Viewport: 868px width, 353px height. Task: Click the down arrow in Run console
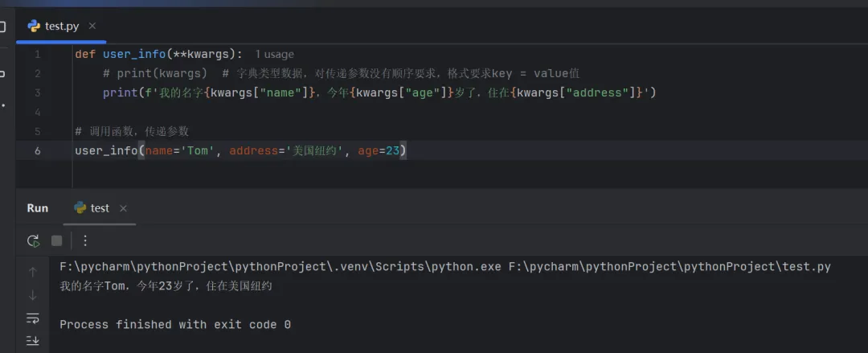point(33,295)
